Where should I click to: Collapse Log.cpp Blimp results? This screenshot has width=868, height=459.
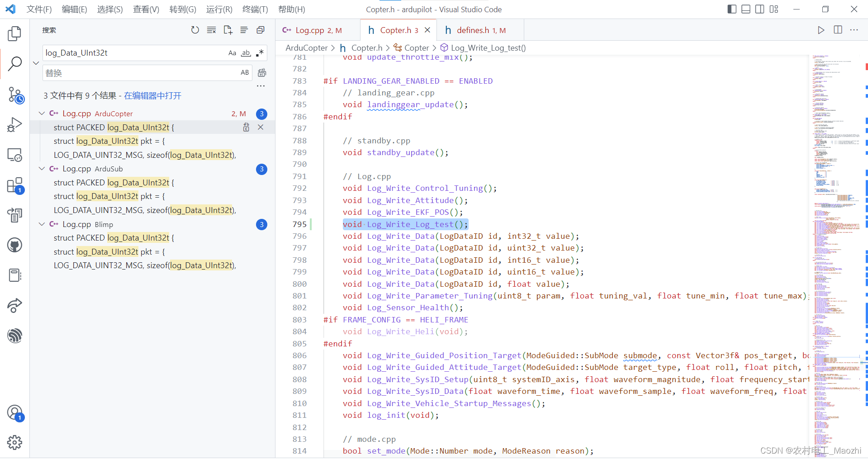tap(42, 224)
